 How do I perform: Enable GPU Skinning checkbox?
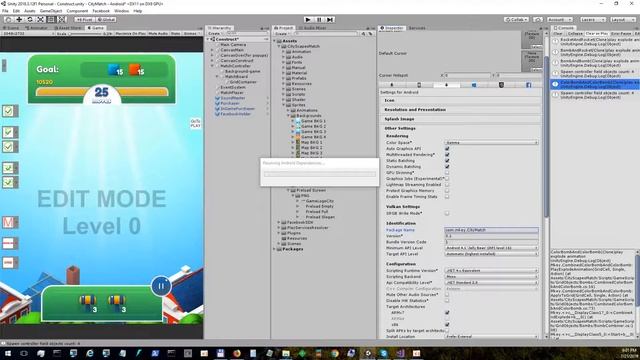tap(447, 173)
